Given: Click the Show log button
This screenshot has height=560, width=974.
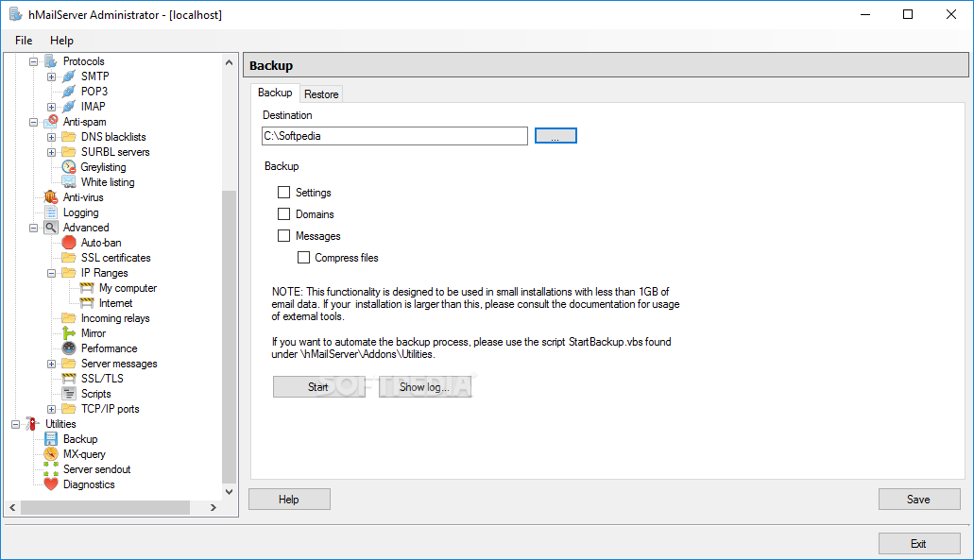Looking at the screenshot, I should click(425, 387).
